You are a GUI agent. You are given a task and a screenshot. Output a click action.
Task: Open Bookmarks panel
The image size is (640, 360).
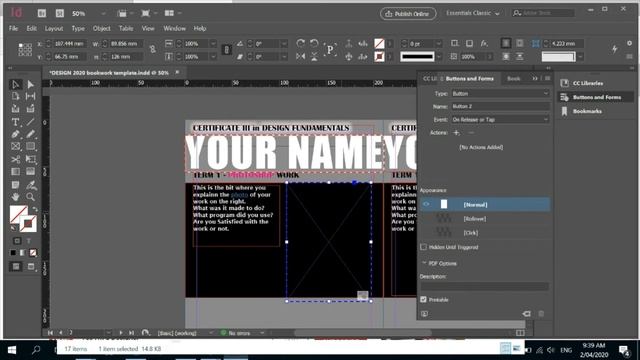(587, 111)
